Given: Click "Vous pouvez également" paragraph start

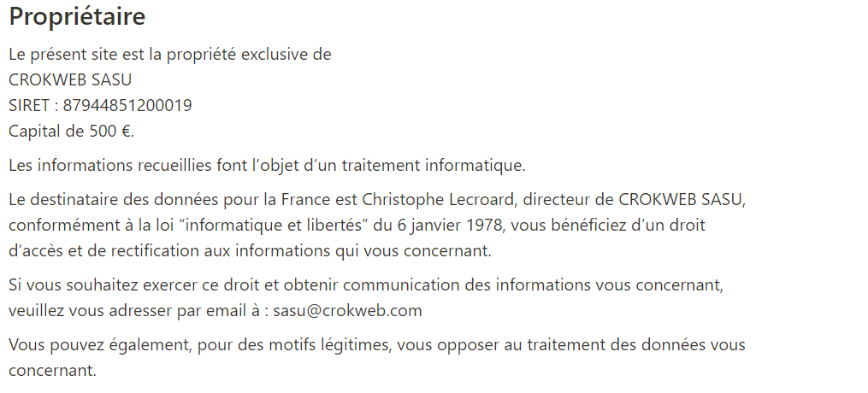Looking at the screenshot, I should coord(101,345).
